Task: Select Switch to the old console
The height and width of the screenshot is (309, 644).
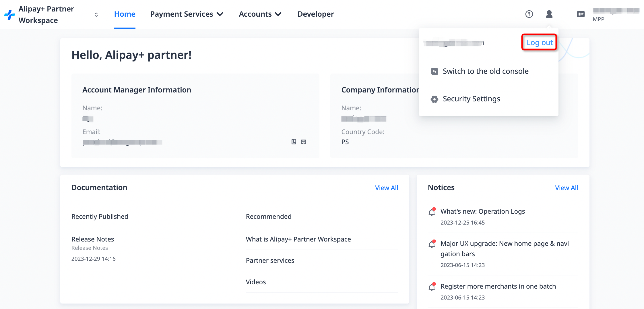Action: 485,71
